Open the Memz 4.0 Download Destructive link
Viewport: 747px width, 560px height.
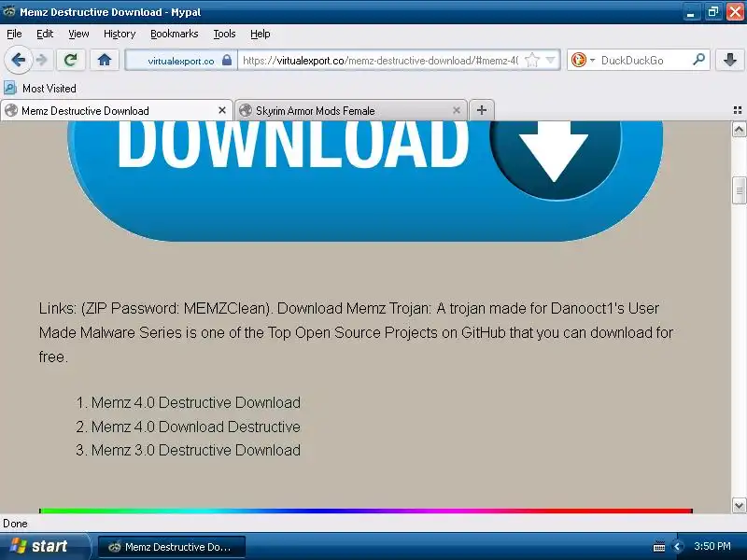click(x=196, y=427)
